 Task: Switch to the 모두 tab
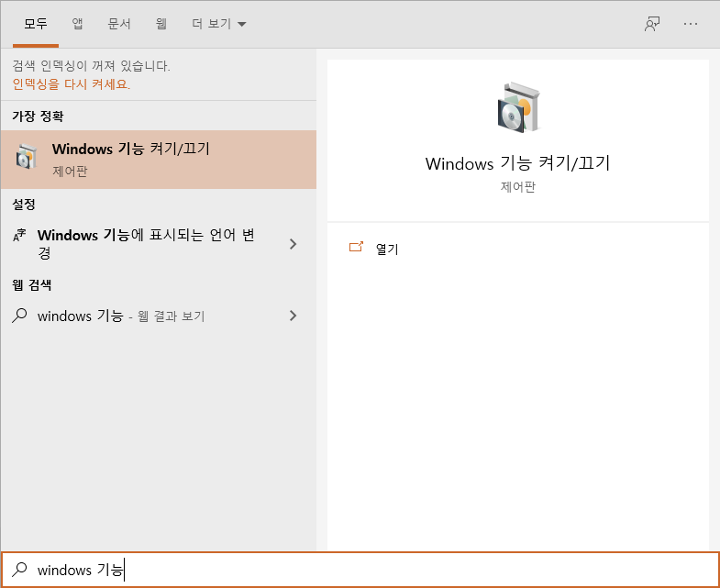point(36,24)
